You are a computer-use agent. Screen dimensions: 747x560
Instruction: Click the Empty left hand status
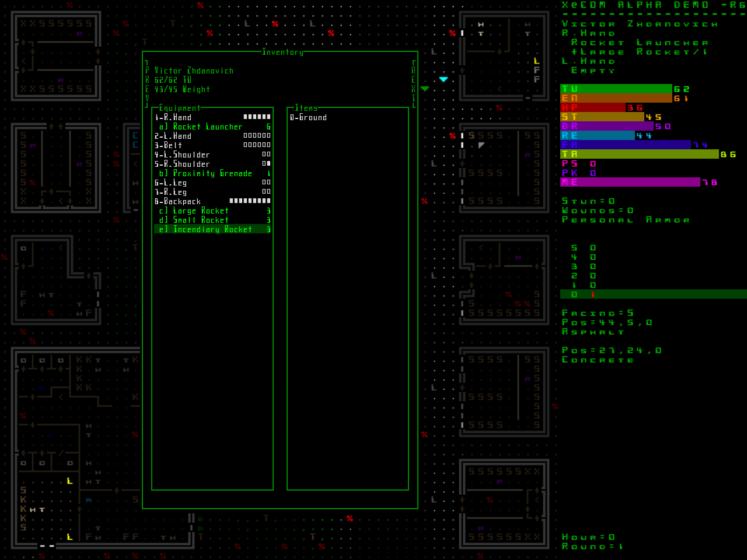point(593,71)
